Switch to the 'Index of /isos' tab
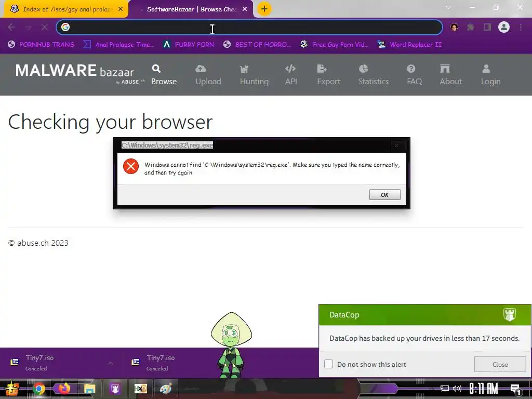The height and width of the screenshot is (399, 532). (x=66, y=9)
